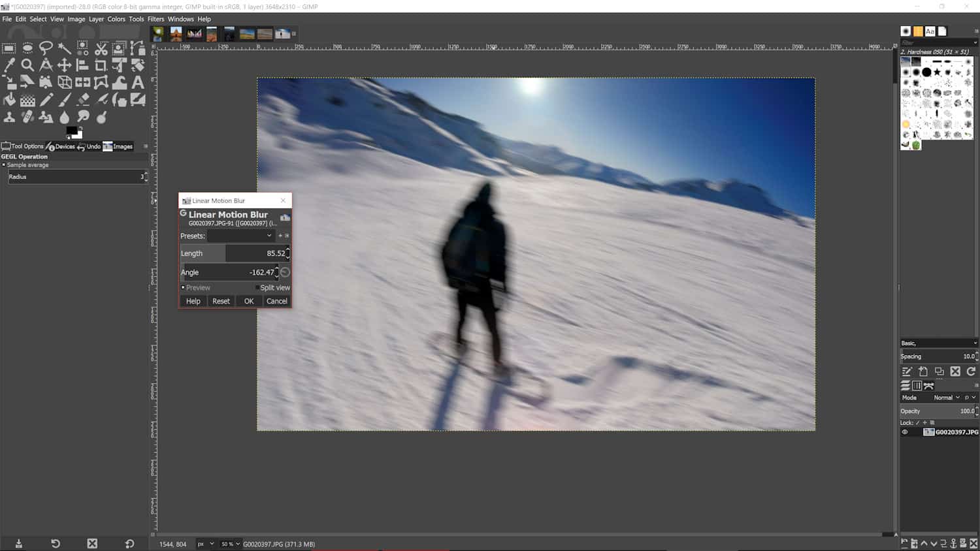The image size is (980, 551).
Task: Select the 3D Transform cube tool
Action: click(x=65, y=82)
